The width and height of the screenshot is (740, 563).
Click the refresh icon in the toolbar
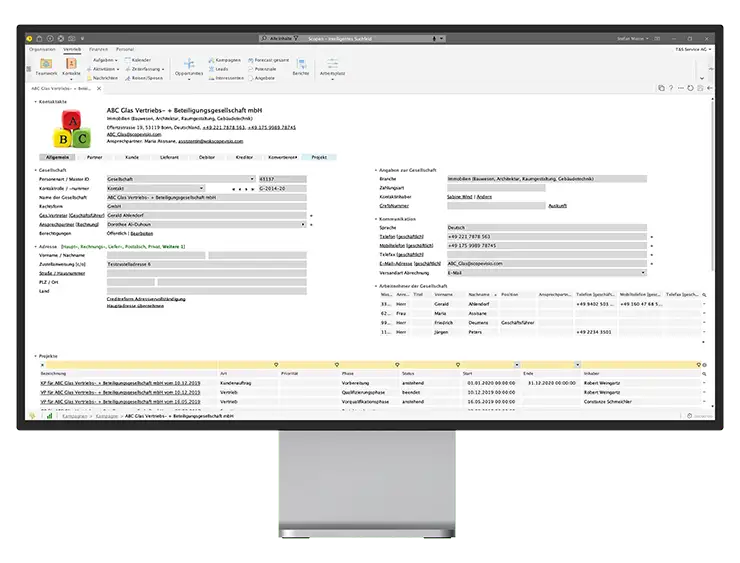pos(690,88)
